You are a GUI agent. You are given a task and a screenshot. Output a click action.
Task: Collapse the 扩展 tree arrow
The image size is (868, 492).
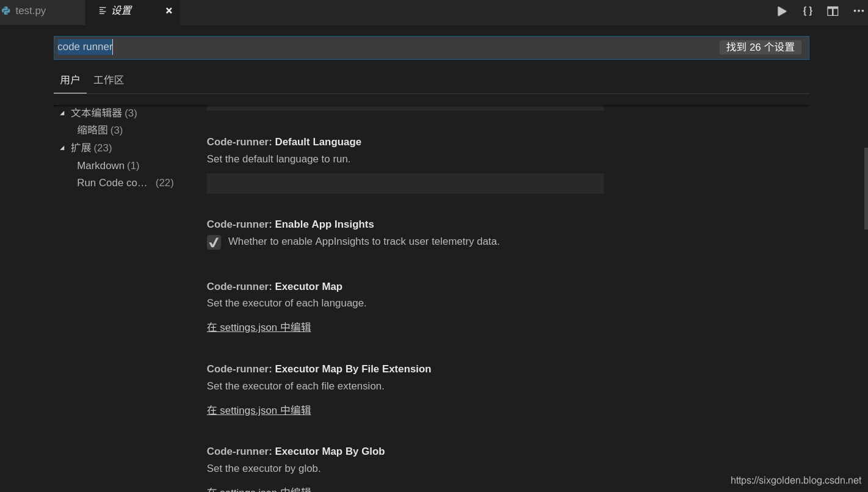[x=62, y=148]
